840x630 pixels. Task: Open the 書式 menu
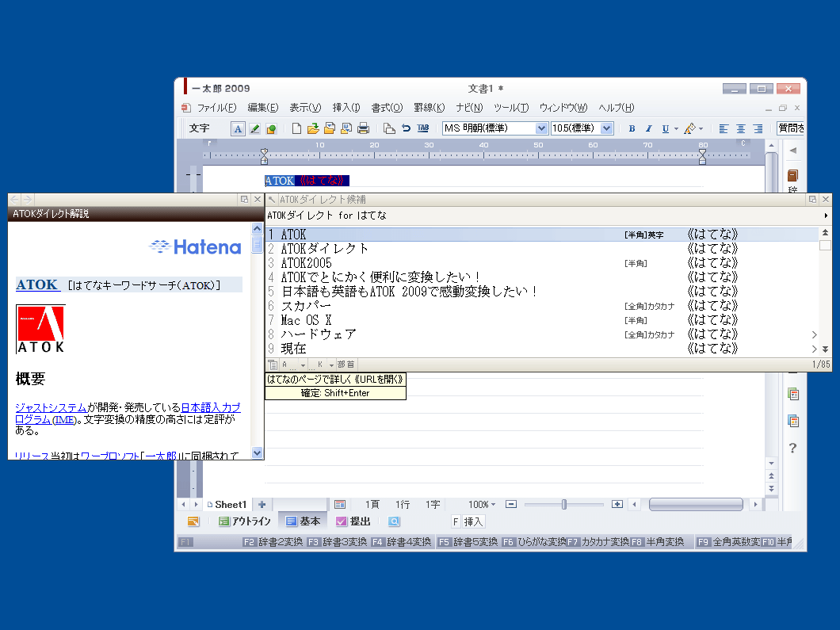[387, 108]
